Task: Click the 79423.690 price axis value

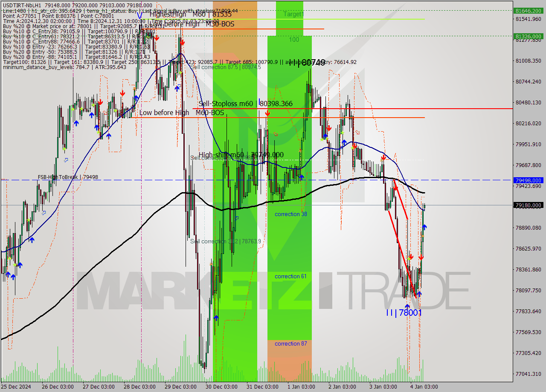Action: pyautogui.click(x=529, y=186)
